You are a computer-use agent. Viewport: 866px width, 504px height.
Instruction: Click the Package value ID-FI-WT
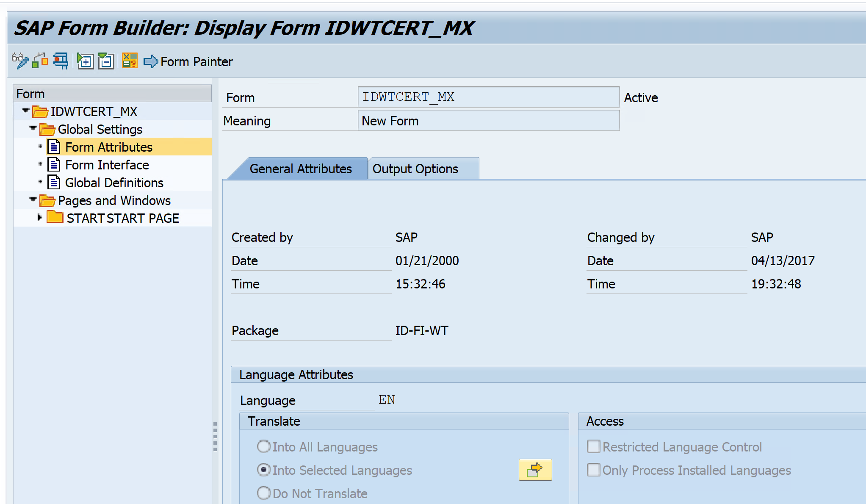pos(422,330)
